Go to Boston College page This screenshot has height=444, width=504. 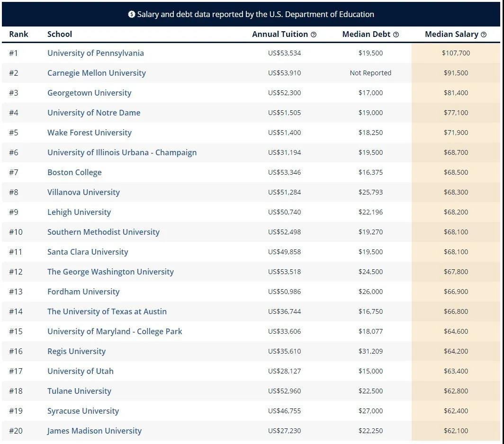tap(74, 172)
